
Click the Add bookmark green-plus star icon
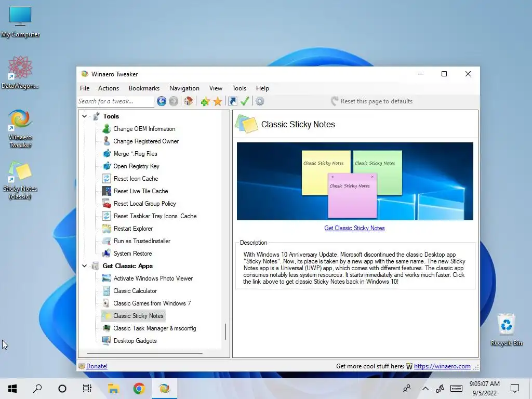click(205, 101)
